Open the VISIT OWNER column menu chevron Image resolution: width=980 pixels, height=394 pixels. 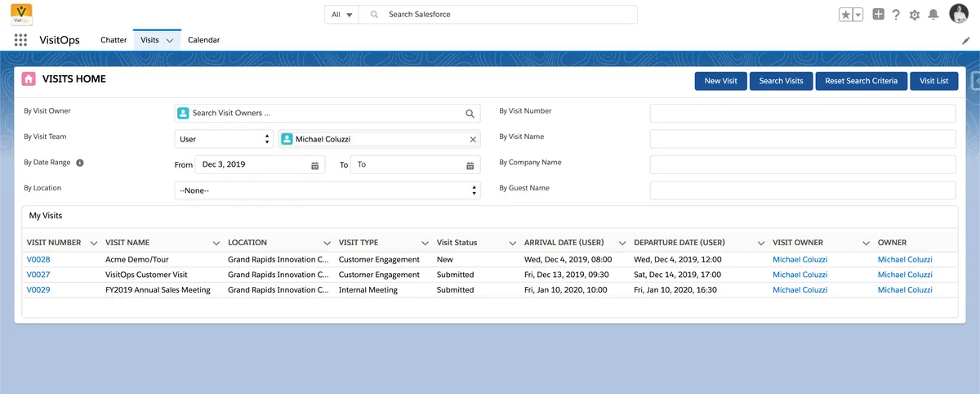tap(866, 244)
